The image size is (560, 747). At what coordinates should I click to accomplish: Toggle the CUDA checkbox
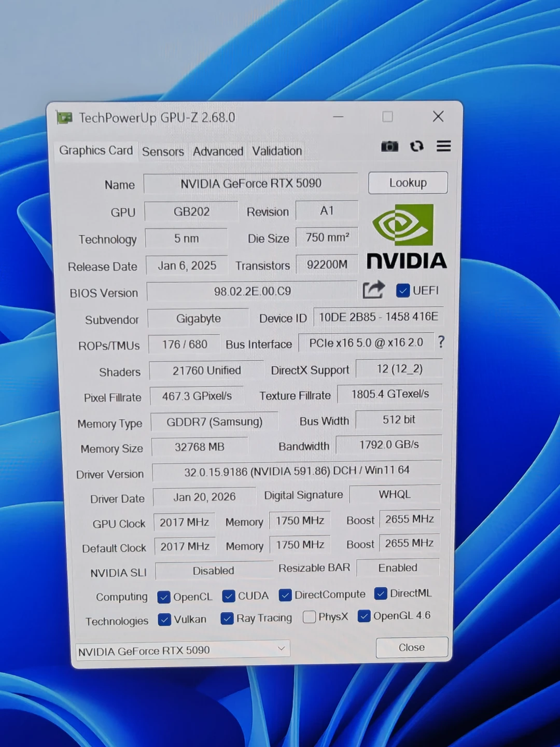tap(229, 596)
